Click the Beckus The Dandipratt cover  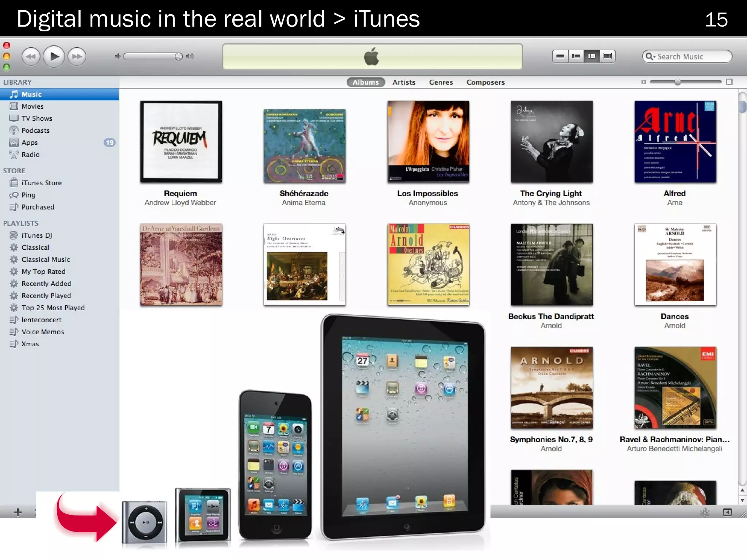pos(552,265)
